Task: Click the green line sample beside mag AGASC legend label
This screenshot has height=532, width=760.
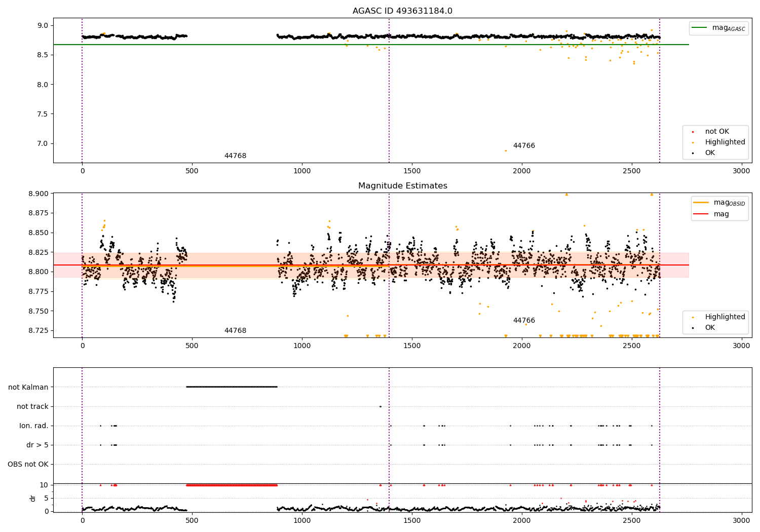Action: point(700,28)
